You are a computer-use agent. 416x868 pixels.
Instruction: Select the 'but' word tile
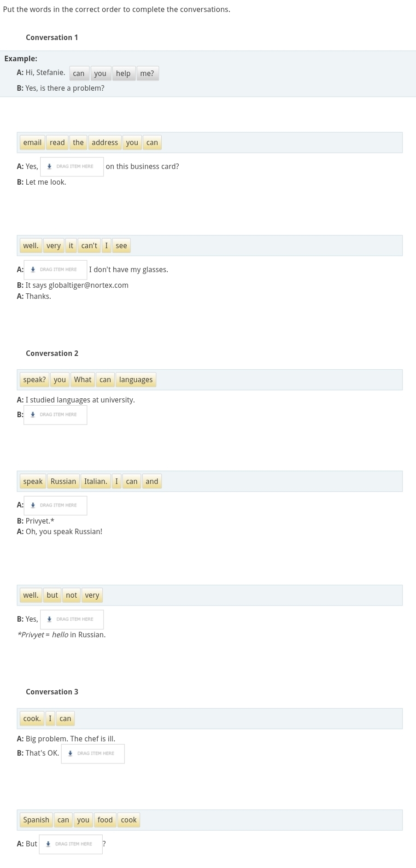[53, 595]
